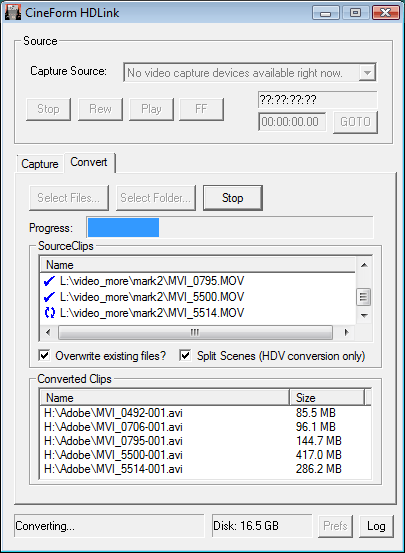Click the Select Files... button
The width and height of the screenshot is (405, 553).
tap(69, 198)
